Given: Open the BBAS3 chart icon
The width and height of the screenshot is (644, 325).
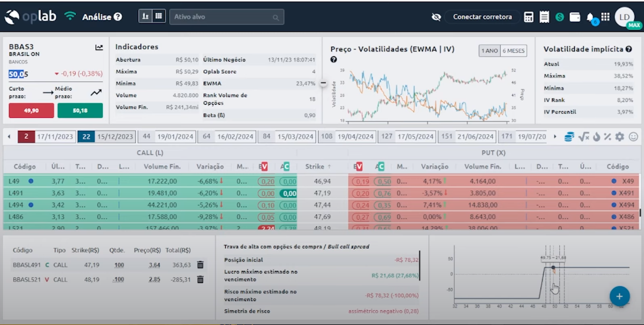Looking at the screenshot, I should 99,48.
